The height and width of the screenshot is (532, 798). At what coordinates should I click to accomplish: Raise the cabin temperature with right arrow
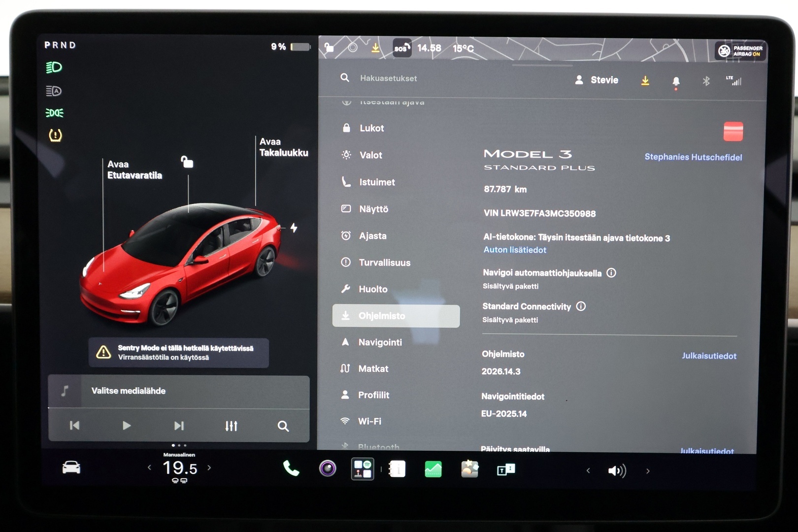click(x=209, y=467)
